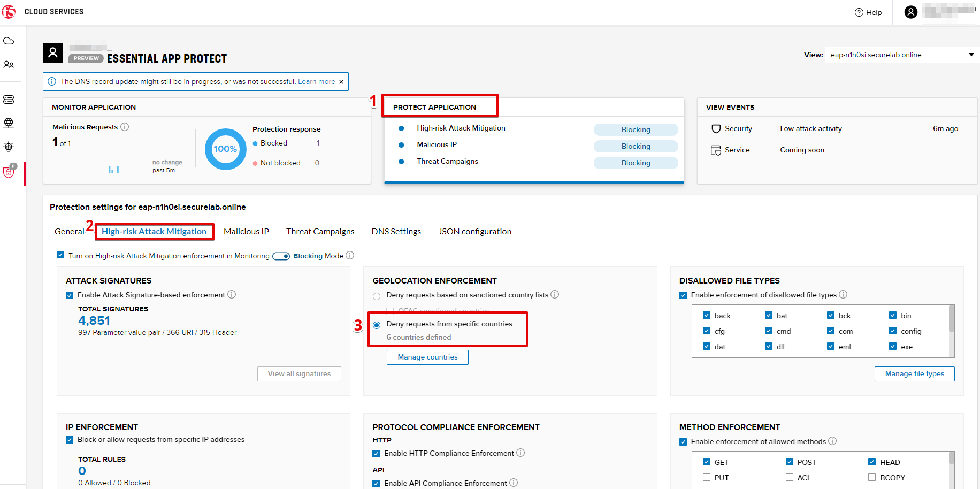Open the JSON configuration tab
The height and width of the screenshot is (489, 980).
pyautogui.click(x=475, y=232)
